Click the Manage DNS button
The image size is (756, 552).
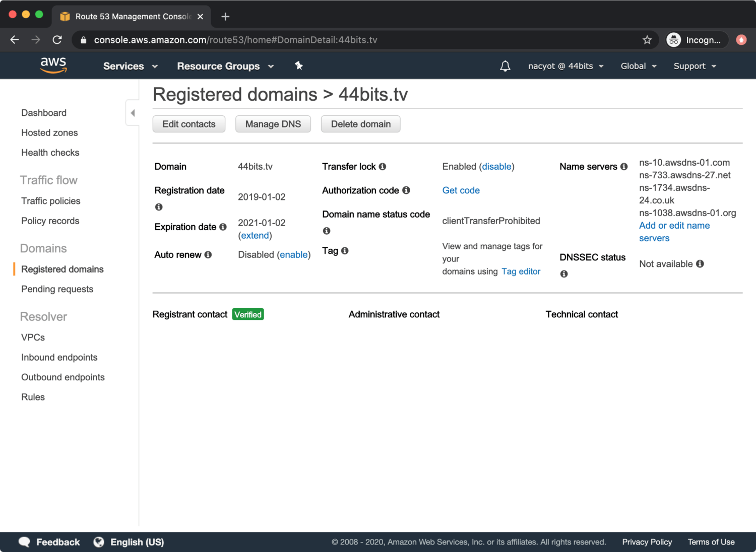pyautogui.click(x=273, y=124)
